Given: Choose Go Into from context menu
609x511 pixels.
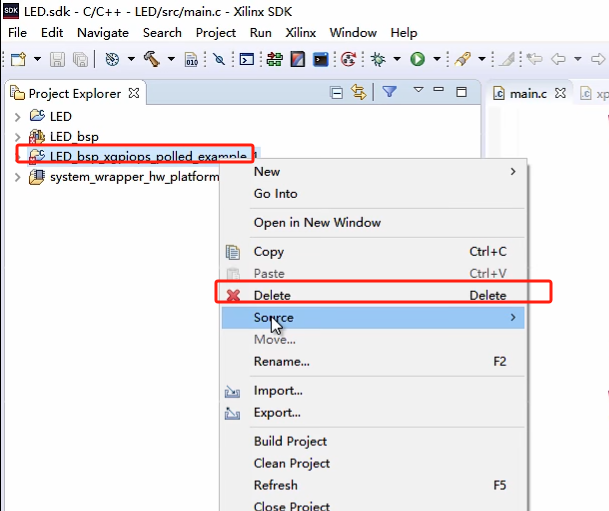Looking at the screenshot, I should pos(373,194).
